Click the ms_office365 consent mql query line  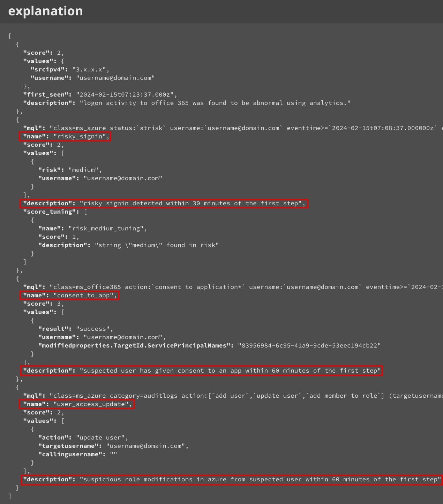(x=233, y=287)
